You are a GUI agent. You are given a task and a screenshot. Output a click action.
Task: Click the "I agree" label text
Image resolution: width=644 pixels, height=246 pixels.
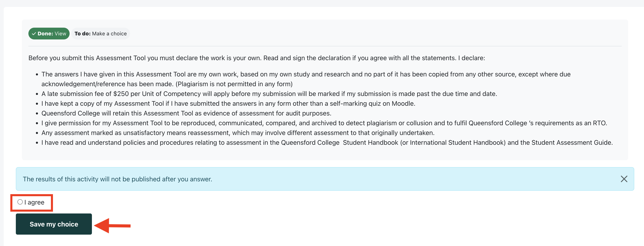[x=35, y=202]
